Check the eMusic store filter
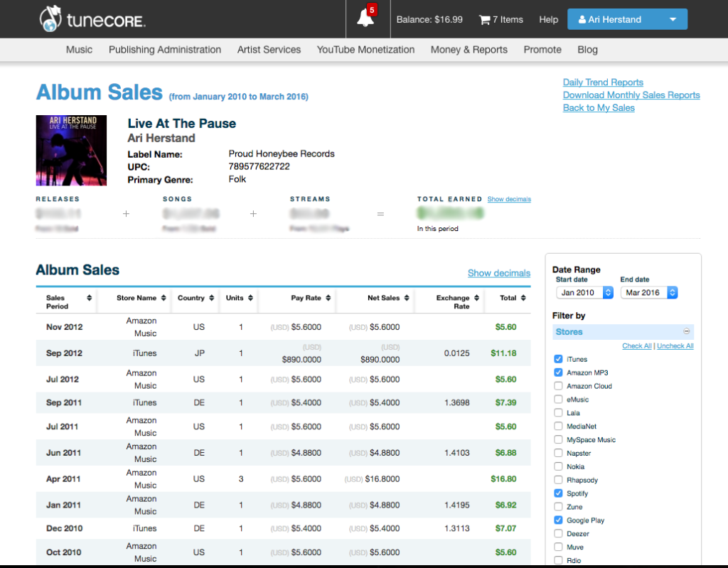Image resolution: width=728 pixels, height=568 pixels. click(x=558, y=400)
